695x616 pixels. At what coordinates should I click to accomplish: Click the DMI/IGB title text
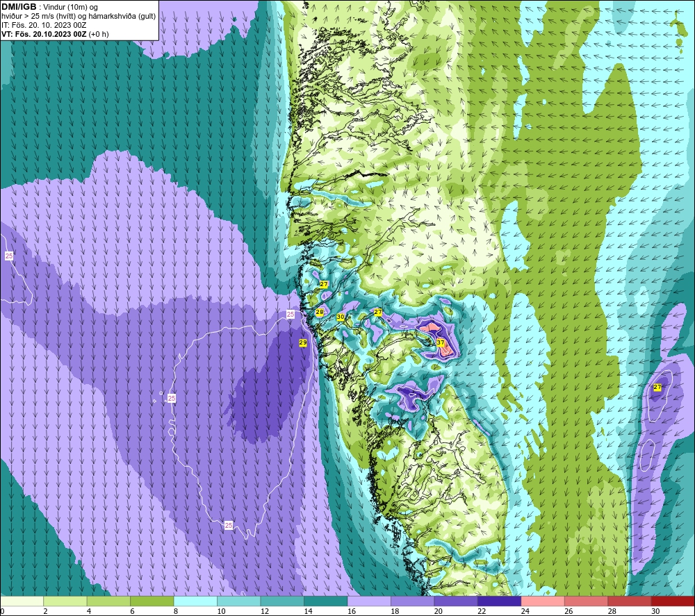coord(19,7)
